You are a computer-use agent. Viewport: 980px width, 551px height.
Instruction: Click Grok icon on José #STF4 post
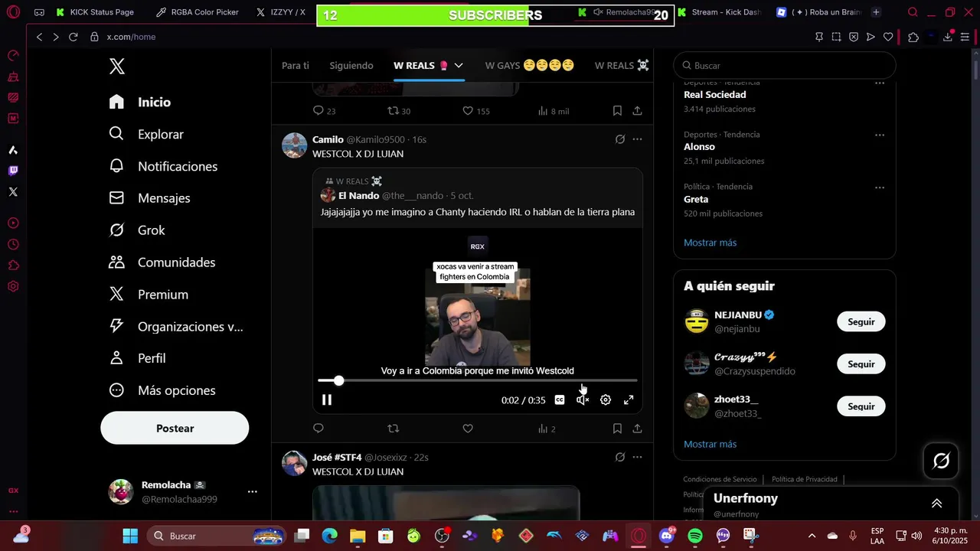620,458
